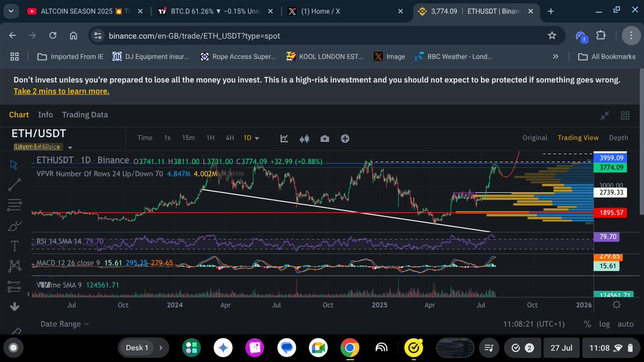Open KOOL LONDON EST... bookmark
This screenshot has width=644, height=362.
(x=324, y=56)
